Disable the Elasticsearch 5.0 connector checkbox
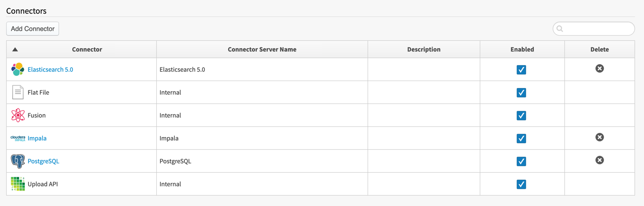 click(x=521, y=70)
